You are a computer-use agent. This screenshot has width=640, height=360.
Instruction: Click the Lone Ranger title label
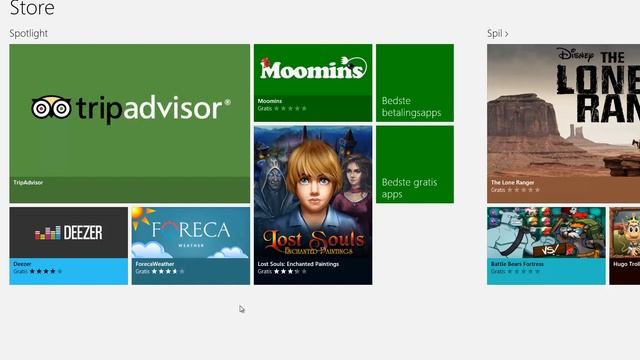pyautogui.click(x=512, y=182)
